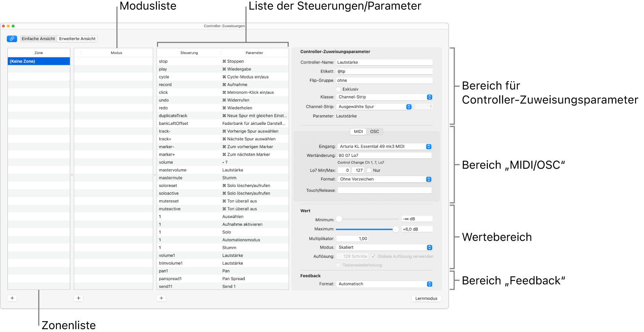The height and width of the screenshot is (332, 644).
Task: Select the volume1 Lautstärke row
Action: coord(223,255)
